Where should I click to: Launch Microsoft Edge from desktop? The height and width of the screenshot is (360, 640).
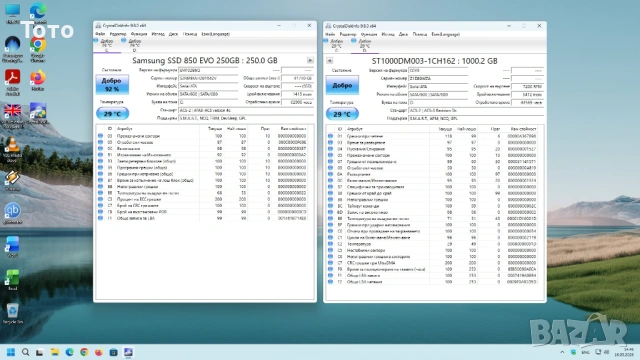[x=38, y=12]
